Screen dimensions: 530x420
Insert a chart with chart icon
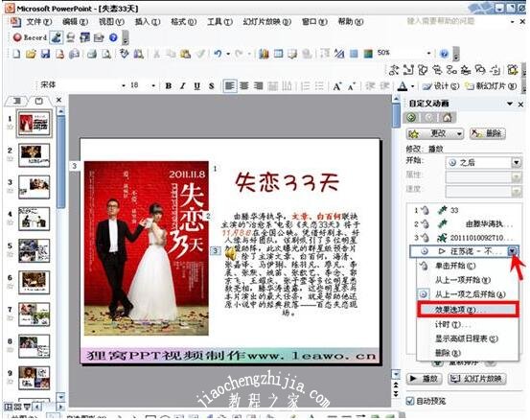point(264,54)
